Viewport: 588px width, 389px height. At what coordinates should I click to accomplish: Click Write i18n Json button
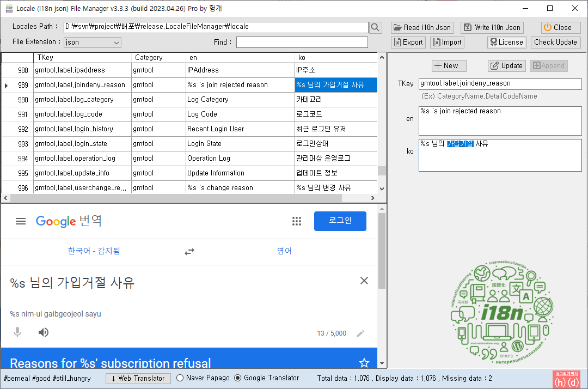pos(492,27)
